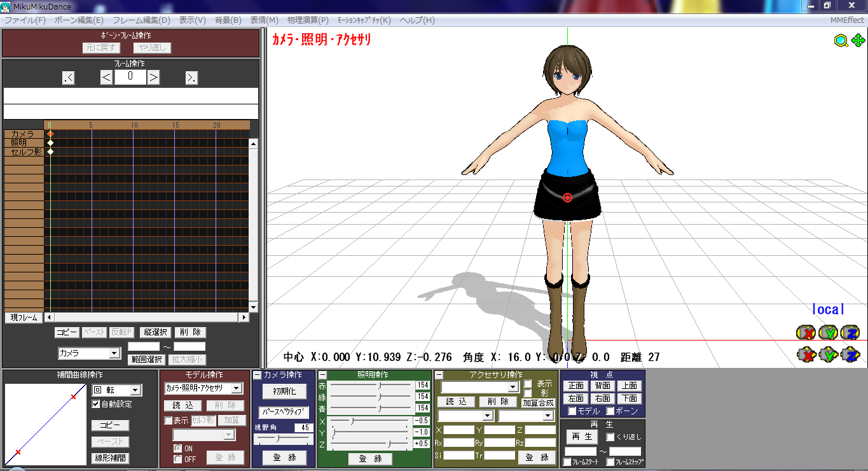Click the 線形補間 button

coord(110,458)
